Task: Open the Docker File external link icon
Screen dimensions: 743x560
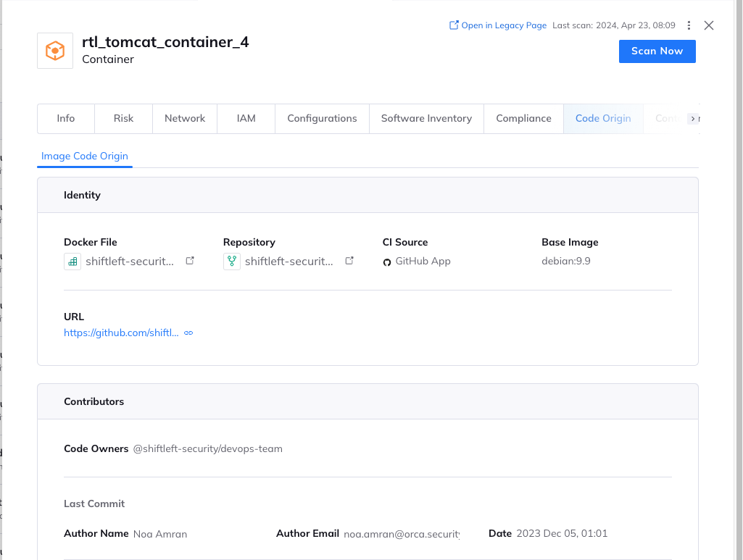Action: [x=190, y=261]
